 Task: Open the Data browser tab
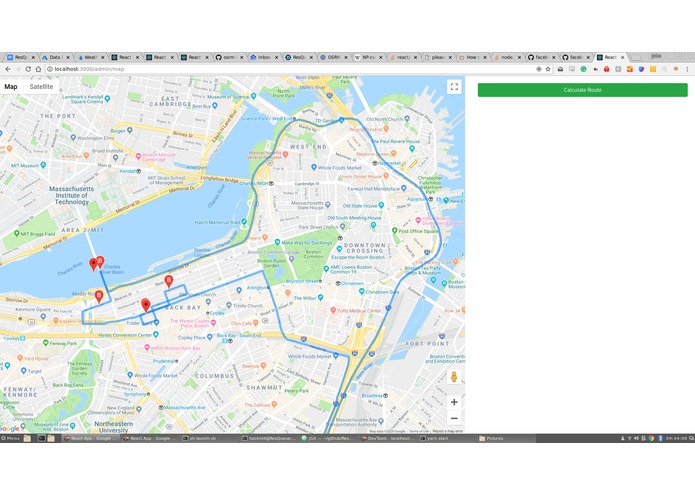[55, 57]
